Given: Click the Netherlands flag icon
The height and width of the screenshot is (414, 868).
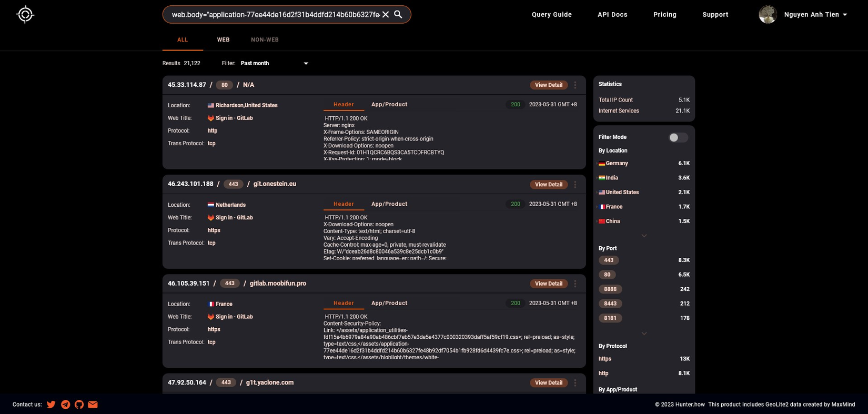Looking at the screenshot, I should tap(210, 205).
